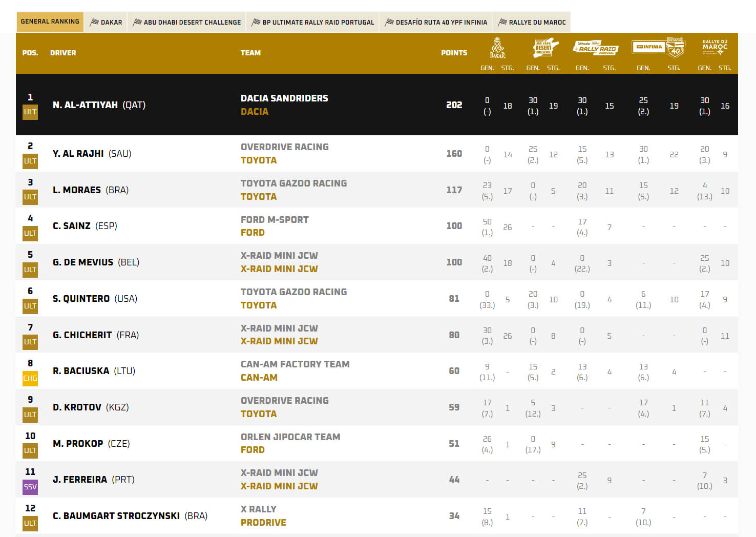The width and height of the screenshot is (756, 537).
Task: Click the flag icon on Abu Dhabi tab
Action: pos(137,22)
